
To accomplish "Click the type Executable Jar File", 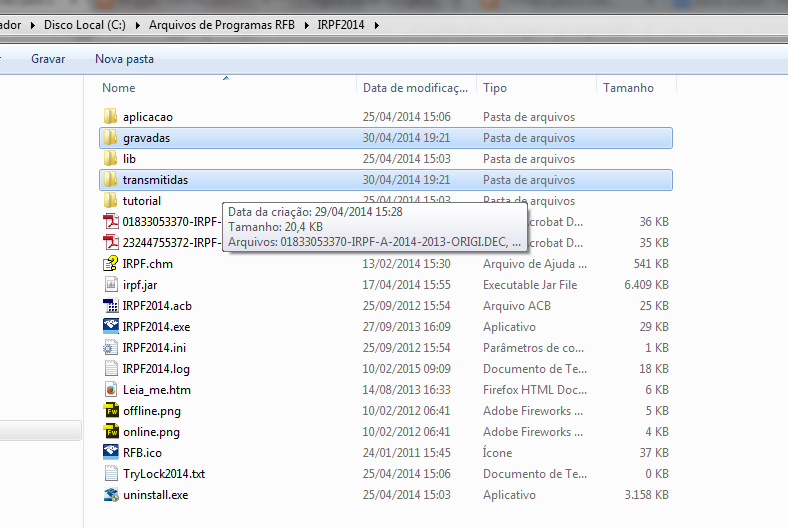I will click(530, 285).
